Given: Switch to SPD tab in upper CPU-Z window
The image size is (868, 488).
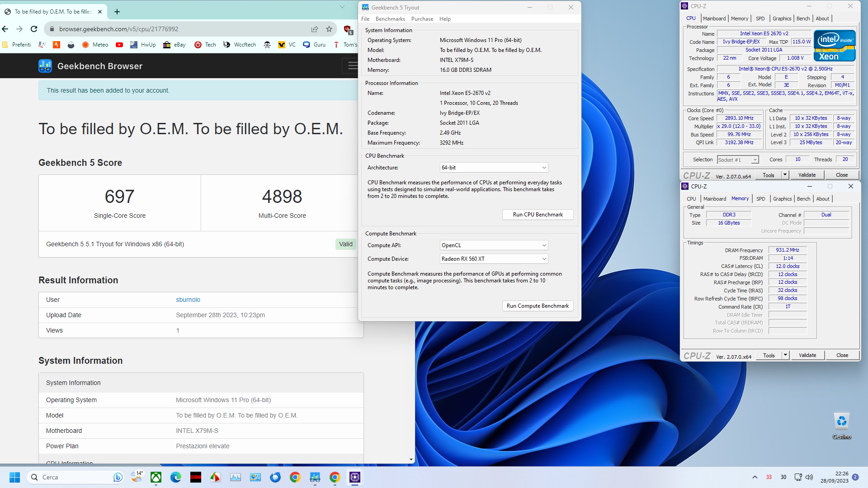Looking at the screenshot, I should (x=760, y=19).
